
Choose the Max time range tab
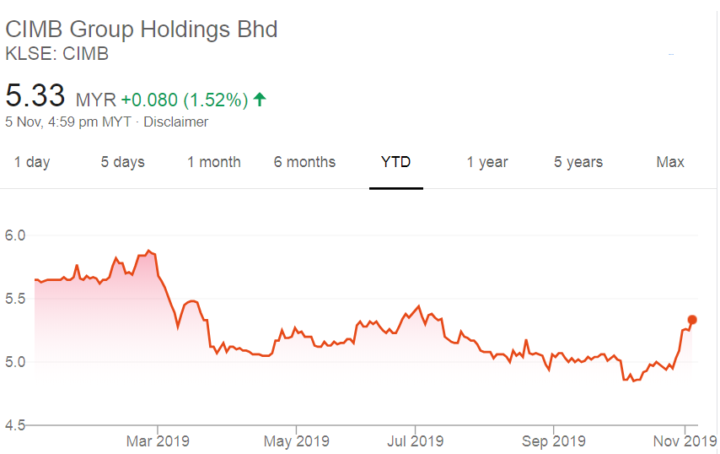tap(670, 162)
